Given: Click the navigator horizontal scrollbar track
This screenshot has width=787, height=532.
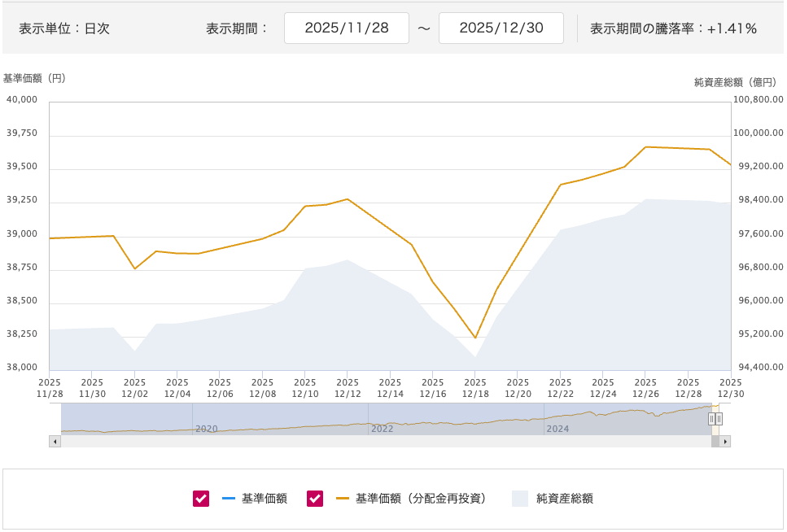Looking at the screenshot, I should [x=383, y=442].
